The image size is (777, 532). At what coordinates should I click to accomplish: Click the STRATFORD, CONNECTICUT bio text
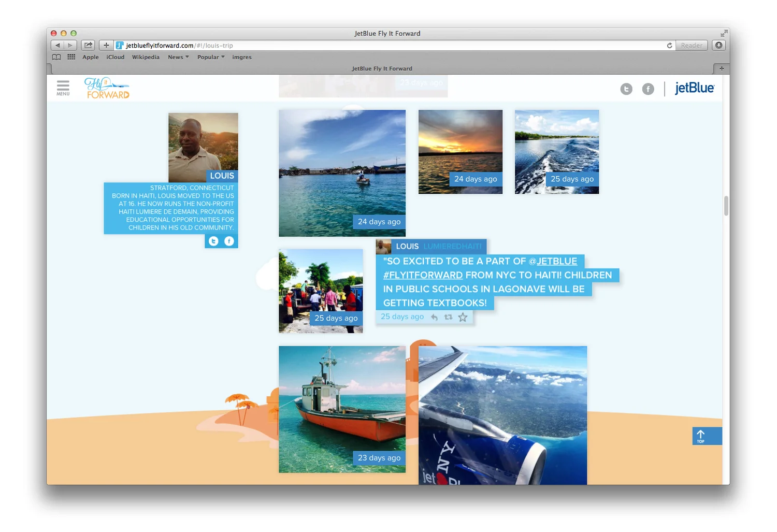192,188
